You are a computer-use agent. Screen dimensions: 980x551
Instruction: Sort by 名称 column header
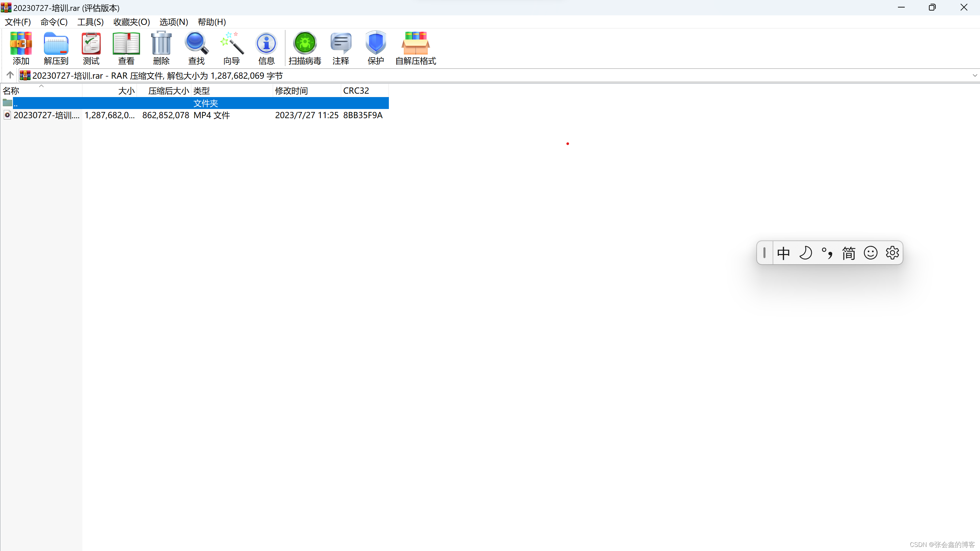coord(41,91)
